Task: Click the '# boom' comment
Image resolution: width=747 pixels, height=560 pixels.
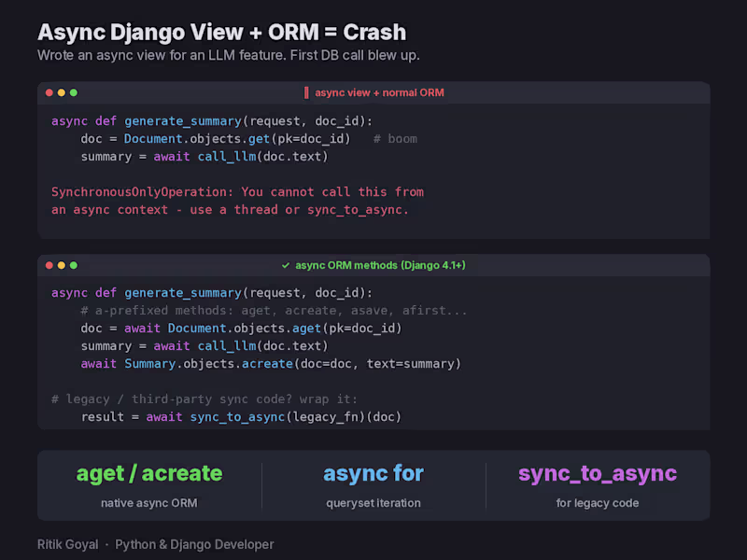Action: (395, 139)
